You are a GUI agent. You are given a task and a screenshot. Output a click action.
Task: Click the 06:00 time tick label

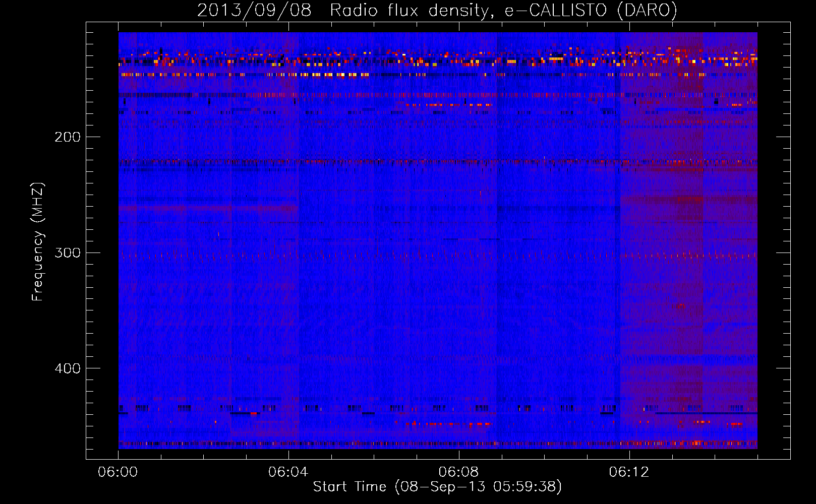118,472
